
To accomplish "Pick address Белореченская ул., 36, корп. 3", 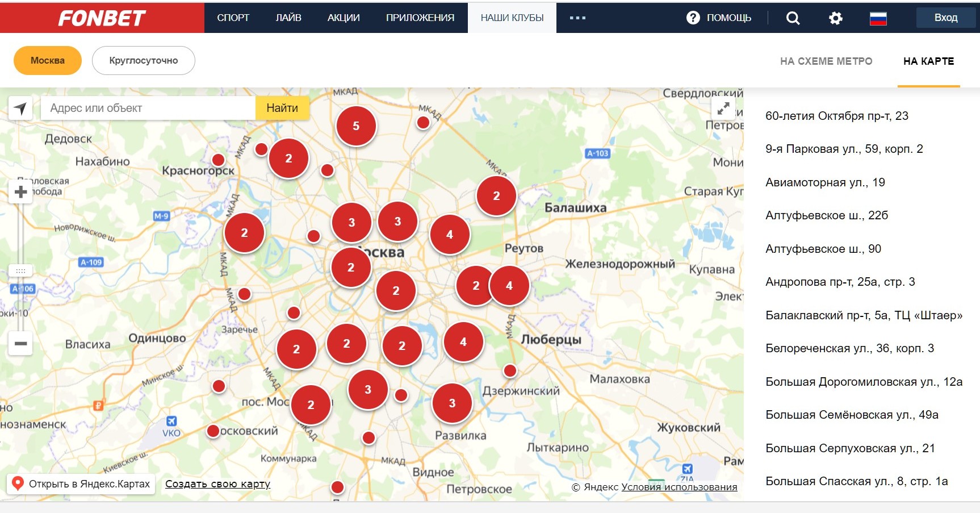I will (850, 348).
